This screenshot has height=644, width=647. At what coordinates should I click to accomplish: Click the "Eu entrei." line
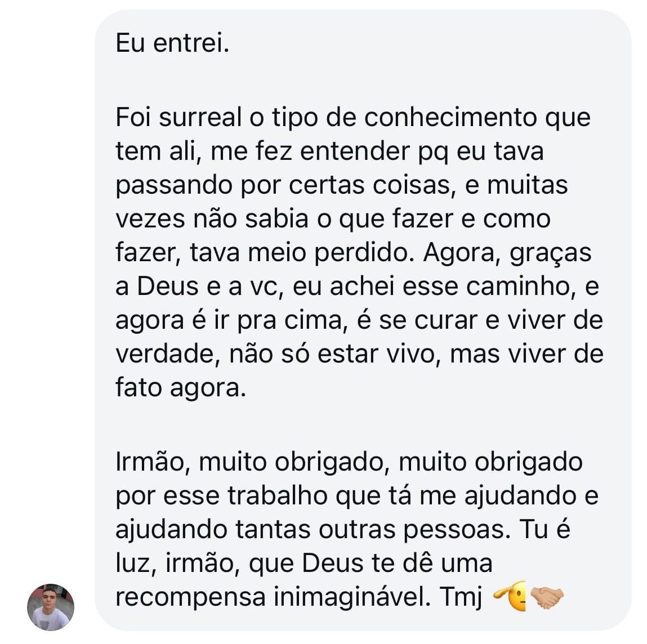(172, 43)
